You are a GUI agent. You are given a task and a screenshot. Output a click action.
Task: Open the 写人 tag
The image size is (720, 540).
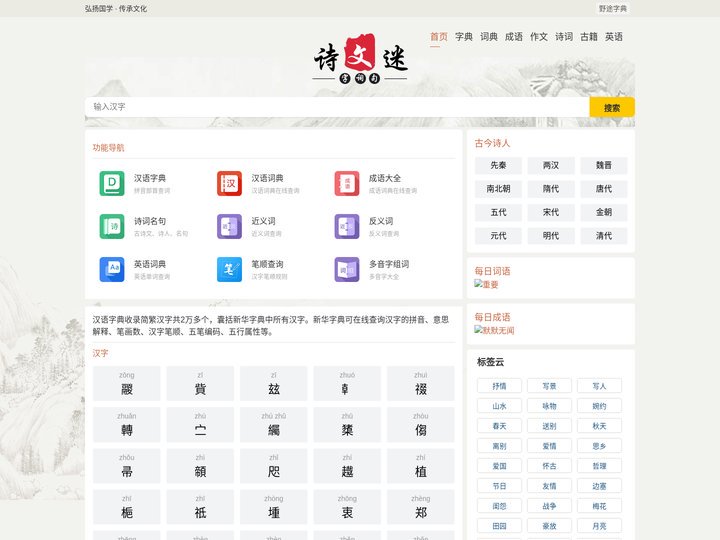click(x=599, y=386)
